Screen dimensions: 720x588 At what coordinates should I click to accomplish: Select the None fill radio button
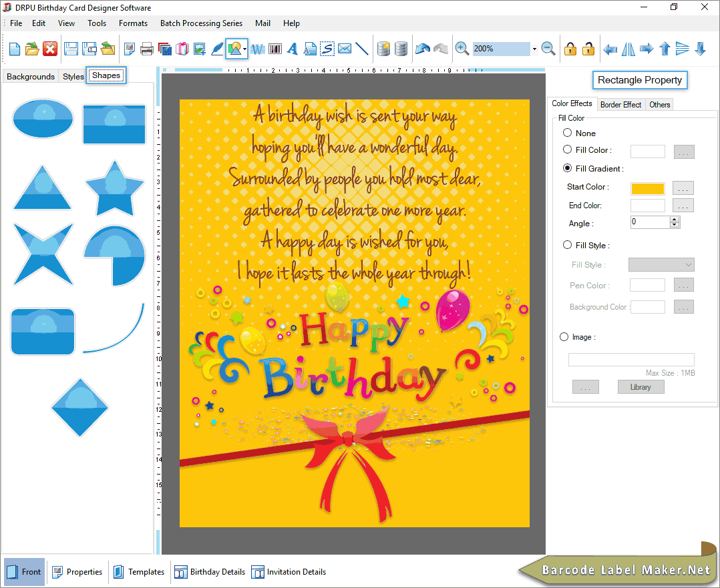click(x=568, y=133)
